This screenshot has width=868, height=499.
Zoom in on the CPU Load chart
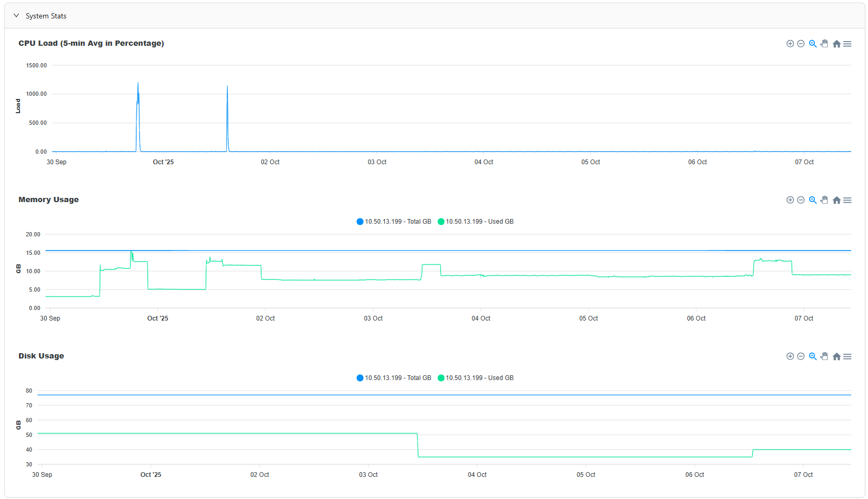tap(790, 44)
